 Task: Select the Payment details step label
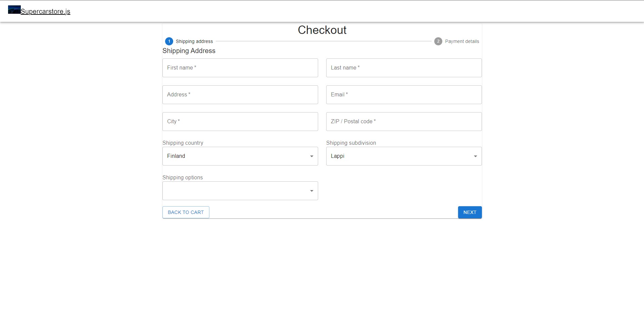pyautogui.click(x=462, y=41)
